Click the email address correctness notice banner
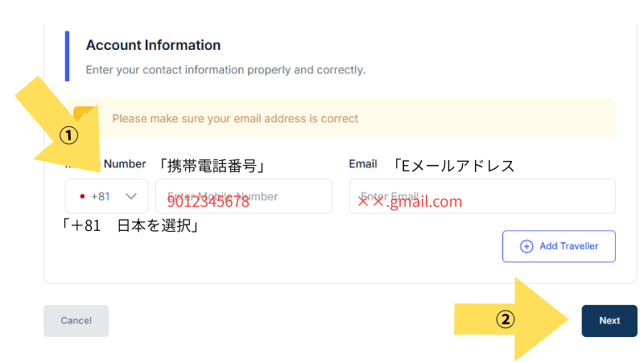The image size is (644, 362). 341,118
